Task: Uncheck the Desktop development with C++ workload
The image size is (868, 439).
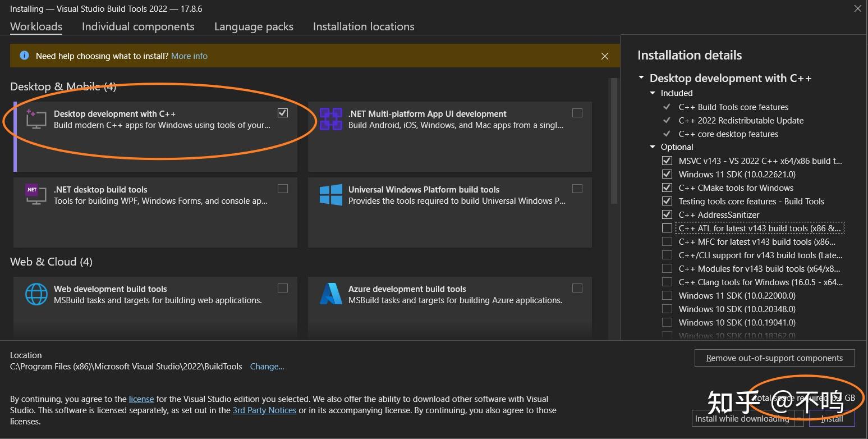Action: 283,113
